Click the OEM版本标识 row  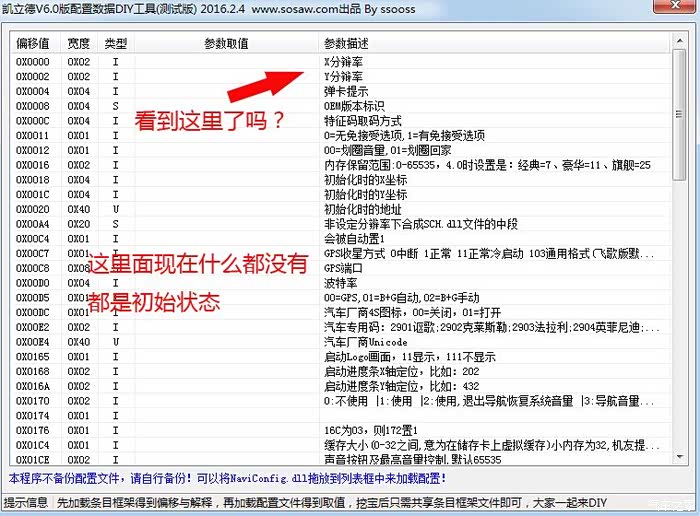tap(353, 106)
